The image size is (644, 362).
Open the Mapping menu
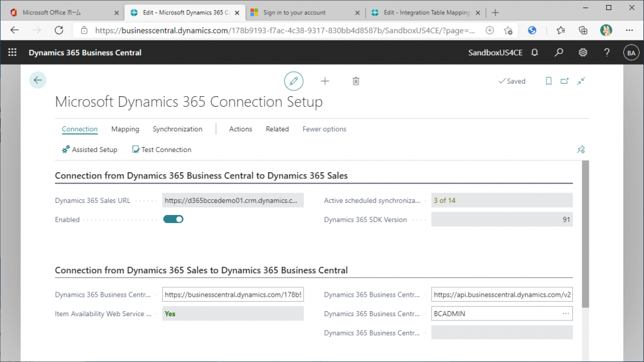coord(125,129)
